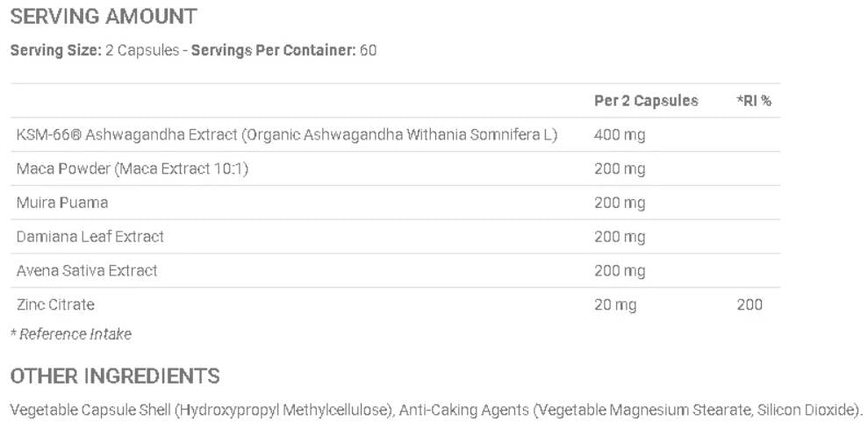This screenshot has width=868, height=422.
Task: Click the 200 mg value for Muira Puama
Action: click(620, 203)
